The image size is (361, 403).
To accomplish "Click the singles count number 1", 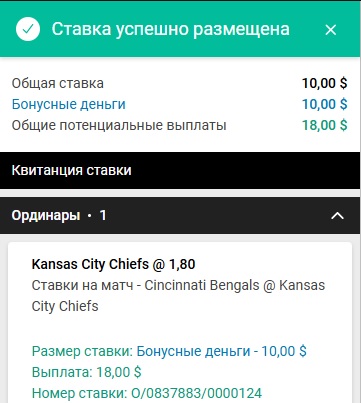I will tap(103, 215).
